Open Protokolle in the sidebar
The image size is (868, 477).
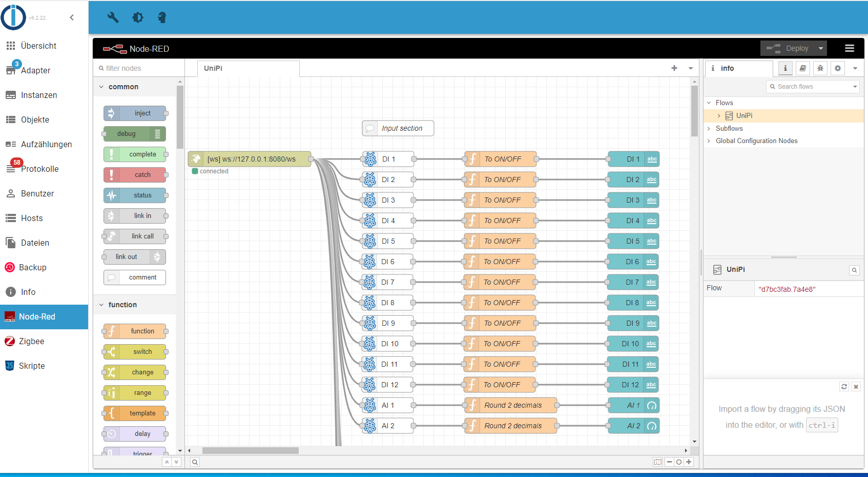[x=44, y=169]
